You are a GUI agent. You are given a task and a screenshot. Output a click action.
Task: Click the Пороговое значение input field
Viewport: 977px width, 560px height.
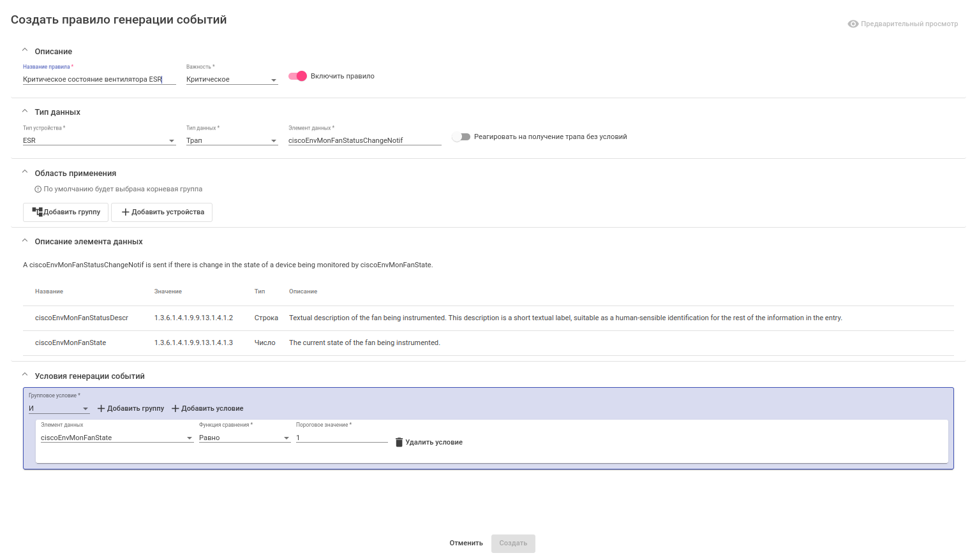pyautogui.click(x=341, y=438)
